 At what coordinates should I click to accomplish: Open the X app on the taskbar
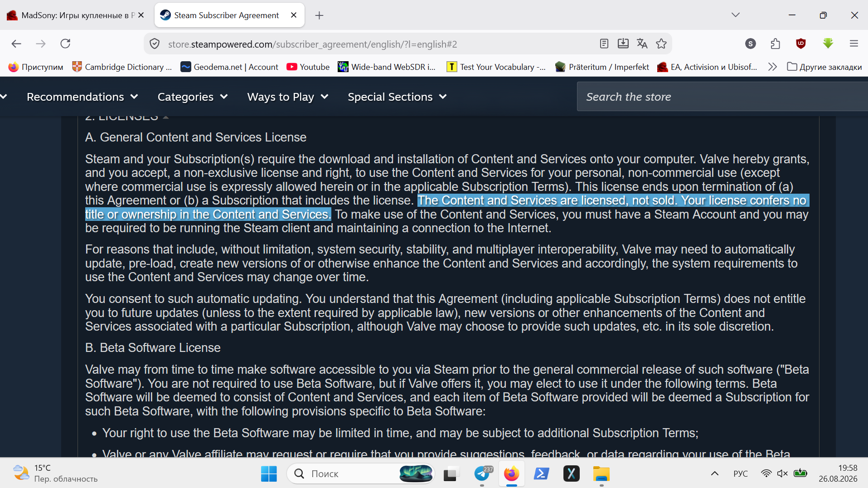tap(572, 474)
